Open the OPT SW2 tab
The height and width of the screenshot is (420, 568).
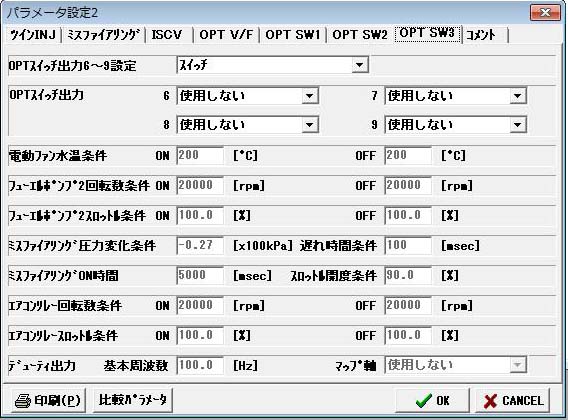[360, 35]
